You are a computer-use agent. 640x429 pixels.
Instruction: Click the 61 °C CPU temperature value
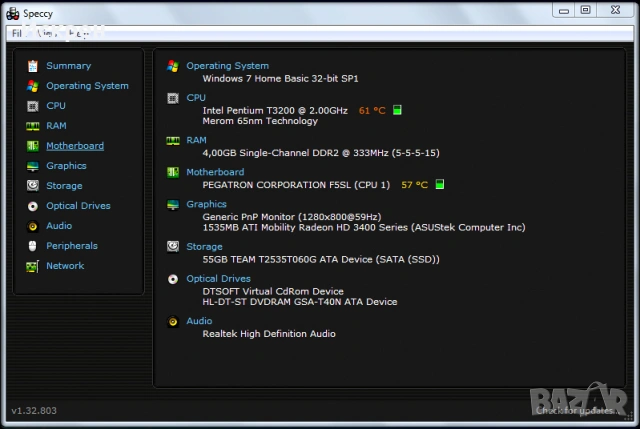pyautogui.click(x=372, y=110)
